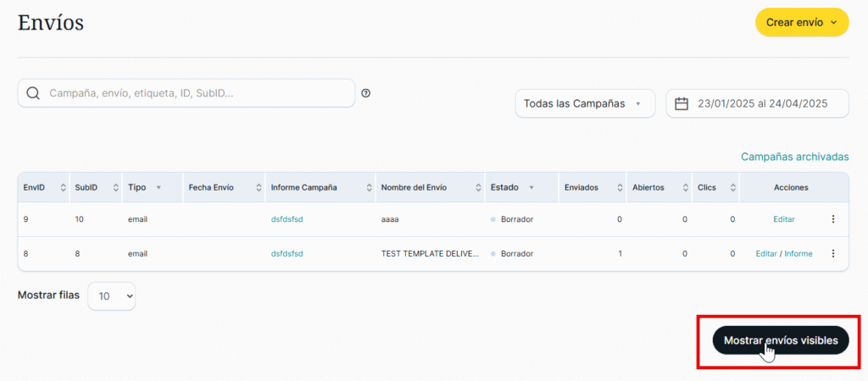Viewport: 868px width, 381px height.
Task: Click the help question mark icon
Action: (365, 93)
